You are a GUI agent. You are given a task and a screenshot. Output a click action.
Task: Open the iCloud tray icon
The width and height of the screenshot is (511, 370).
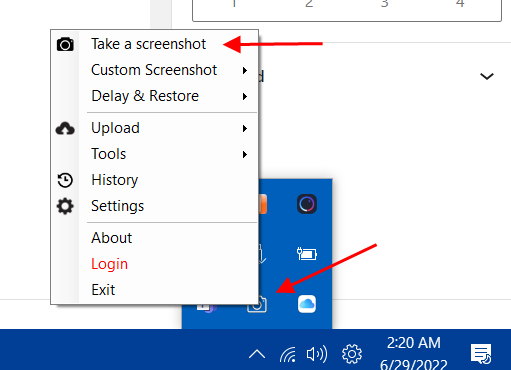(x=307, y=304)
